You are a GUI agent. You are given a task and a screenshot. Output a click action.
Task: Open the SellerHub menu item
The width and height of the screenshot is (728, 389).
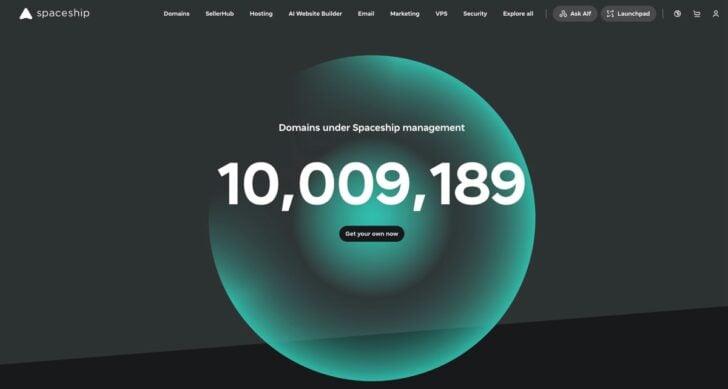pyautogui.click(x=220, y=14)
